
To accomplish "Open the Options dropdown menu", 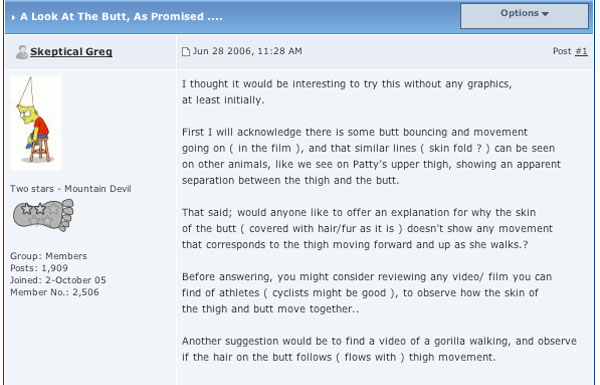I will pyautogui.click(x=524, y=15).
